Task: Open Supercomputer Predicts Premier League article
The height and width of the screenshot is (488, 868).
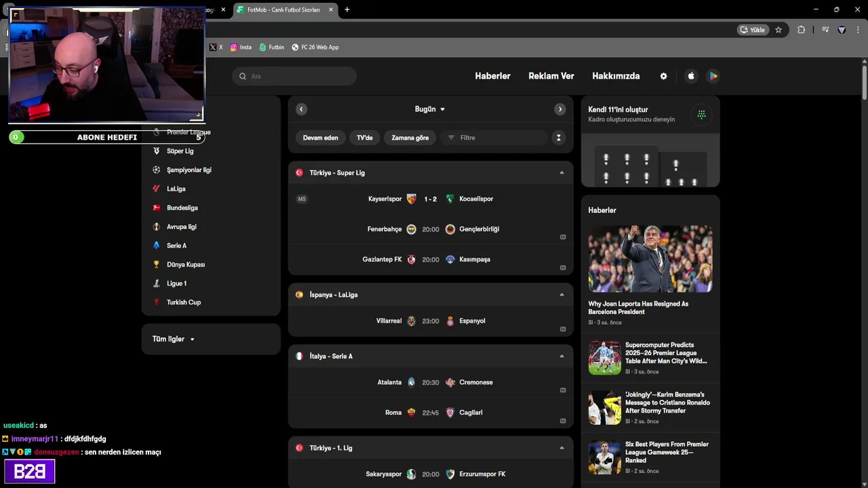Action: point(650,358)
